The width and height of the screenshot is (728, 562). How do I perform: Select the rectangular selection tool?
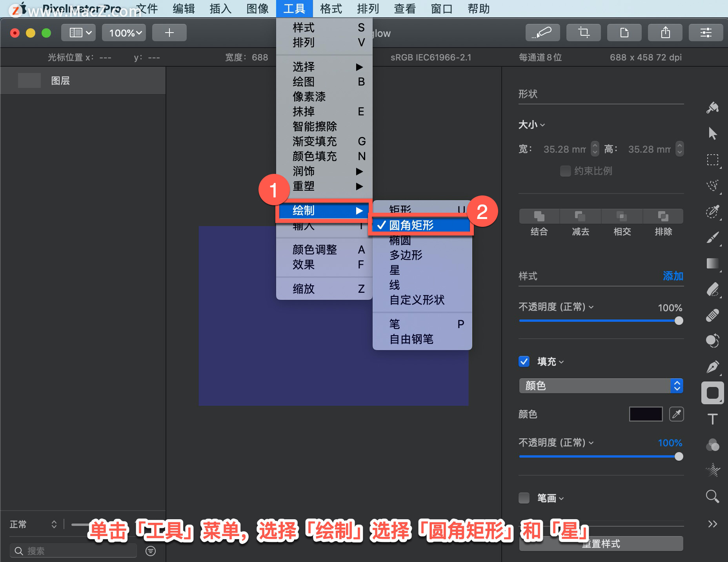[713, 160]
